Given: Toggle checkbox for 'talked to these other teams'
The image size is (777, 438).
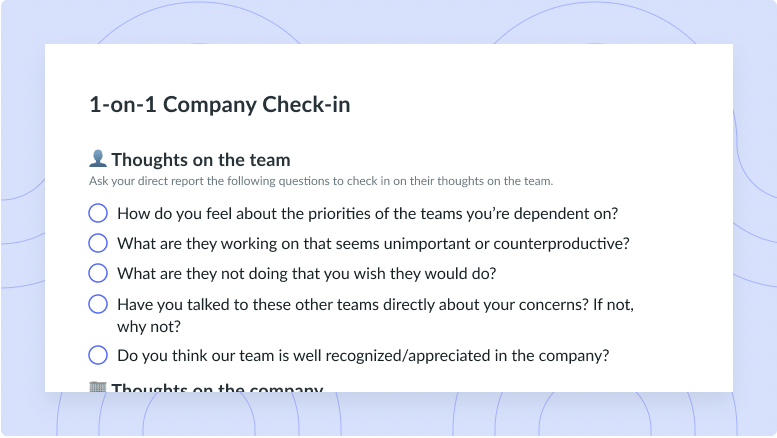Looking at the screenshot, I should [x=98, y=304].
